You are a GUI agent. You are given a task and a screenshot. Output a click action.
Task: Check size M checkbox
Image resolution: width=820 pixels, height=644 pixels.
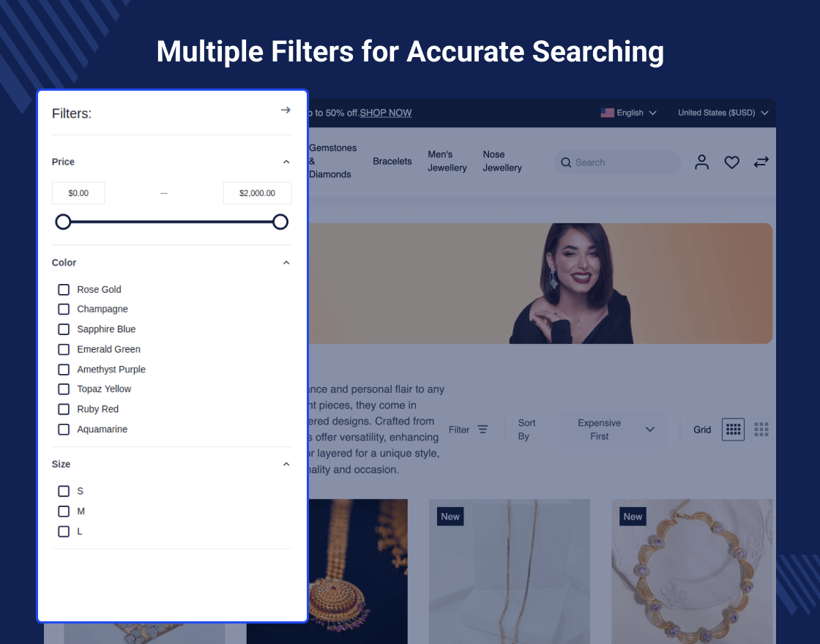[x=64, y=512]
